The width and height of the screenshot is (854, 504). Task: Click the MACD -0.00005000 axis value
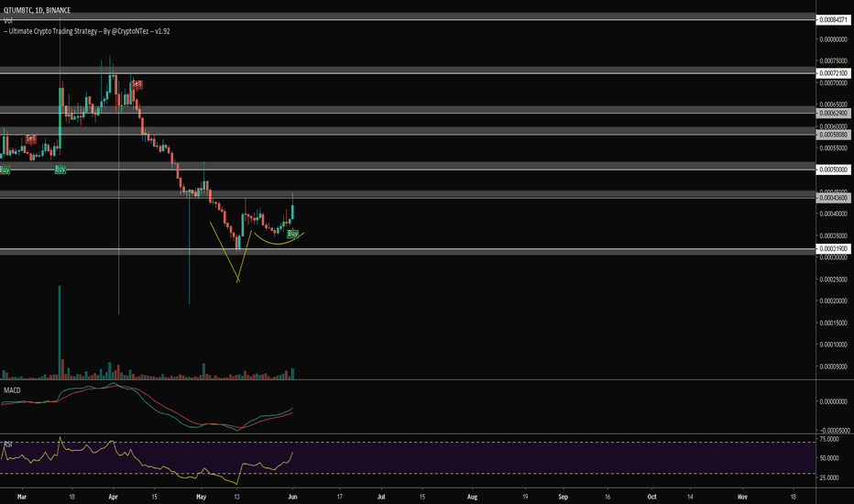[x=833, y=431]
